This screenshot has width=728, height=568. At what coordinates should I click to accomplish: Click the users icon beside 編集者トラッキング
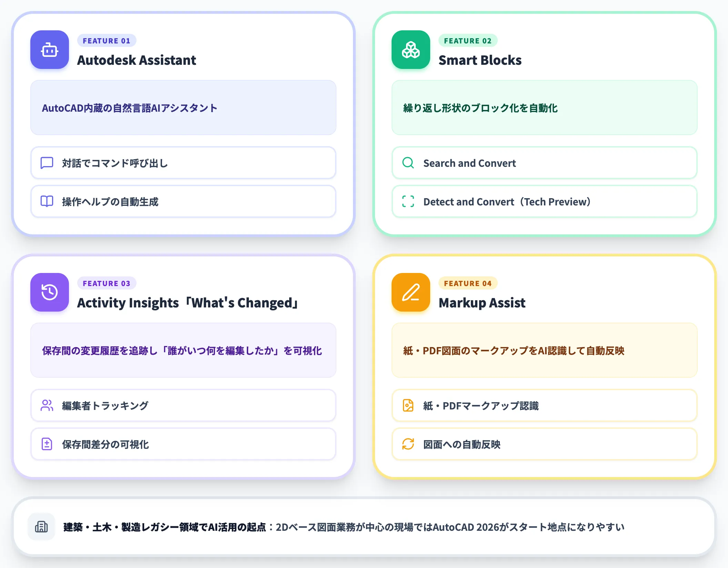coord(47,406)
